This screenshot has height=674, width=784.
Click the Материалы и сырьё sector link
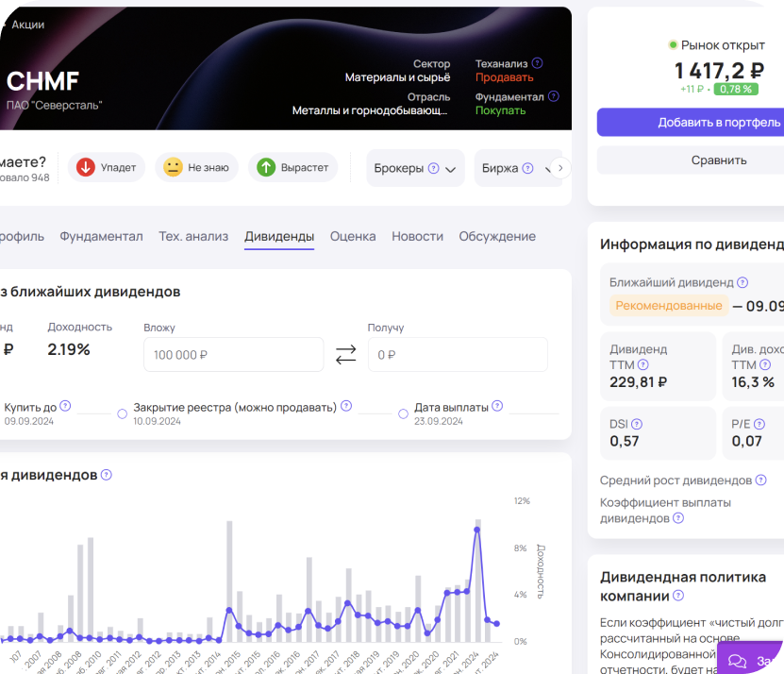(x=397, y=77)
